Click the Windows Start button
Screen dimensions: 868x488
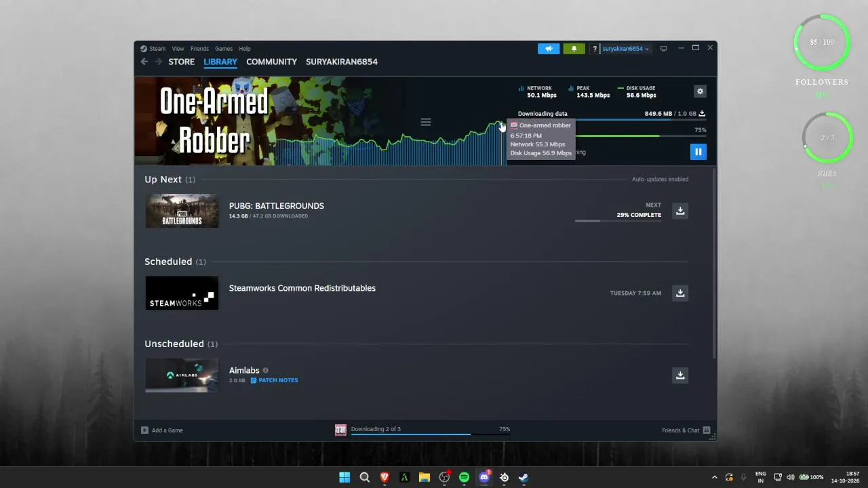click(x=344, y=477)
